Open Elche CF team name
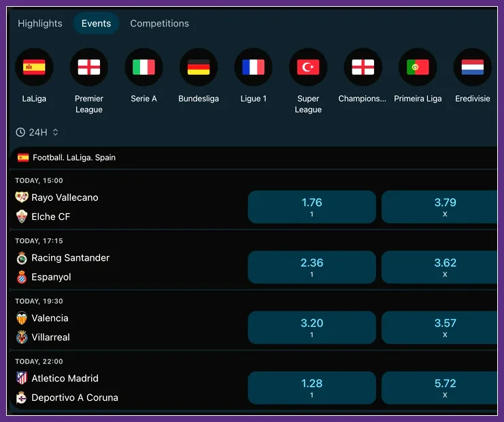The height and width of the screenshot is (422, 504). (51, 217)
